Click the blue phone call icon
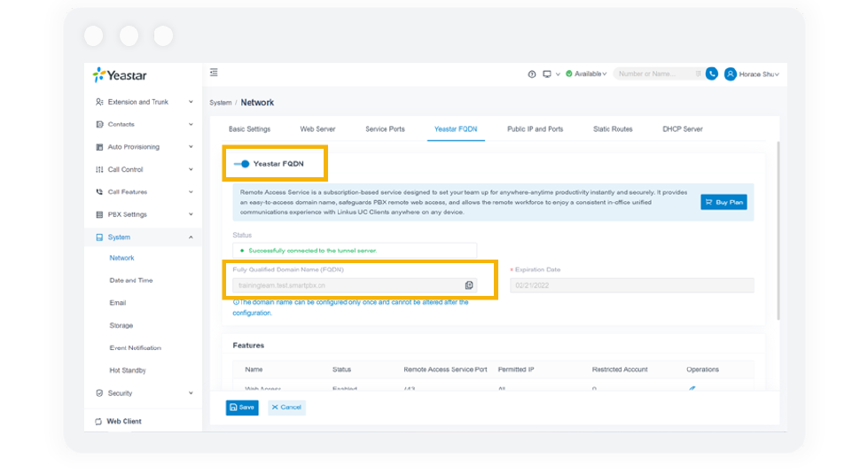Viewport: 868px width, 474px height. pyautogui.click(x=711, y=74)
